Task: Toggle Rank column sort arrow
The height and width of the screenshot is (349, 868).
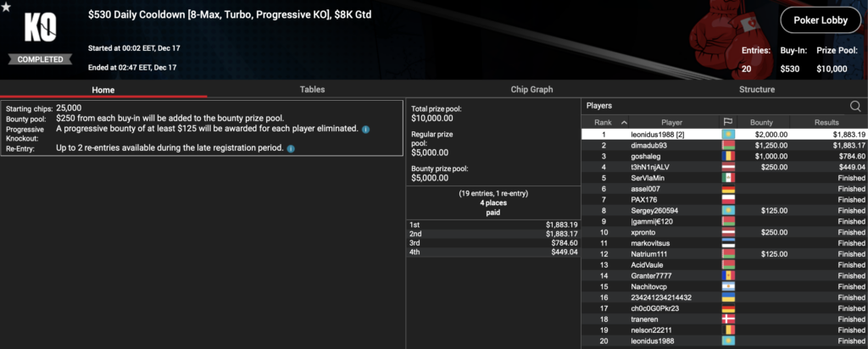Action: (624, 122)
